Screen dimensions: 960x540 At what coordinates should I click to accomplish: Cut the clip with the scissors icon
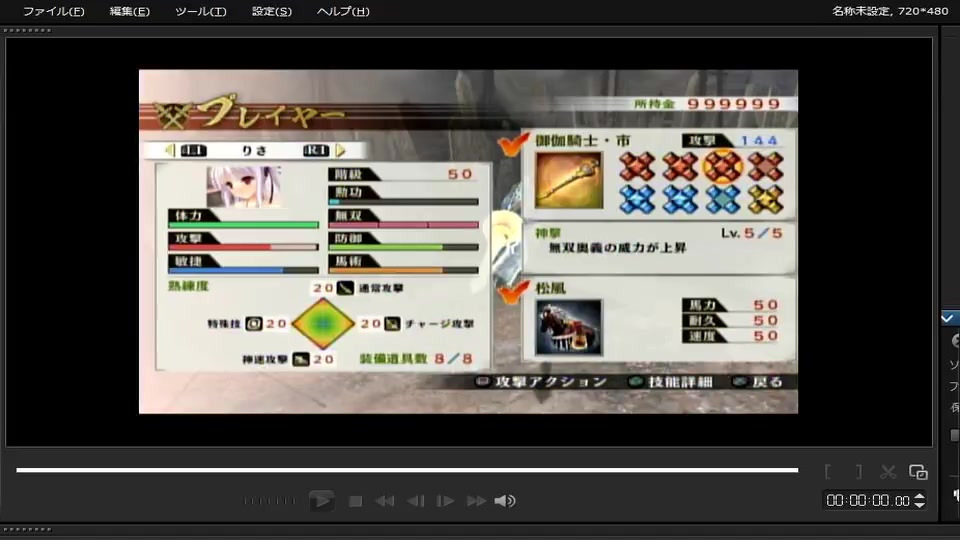888,471
